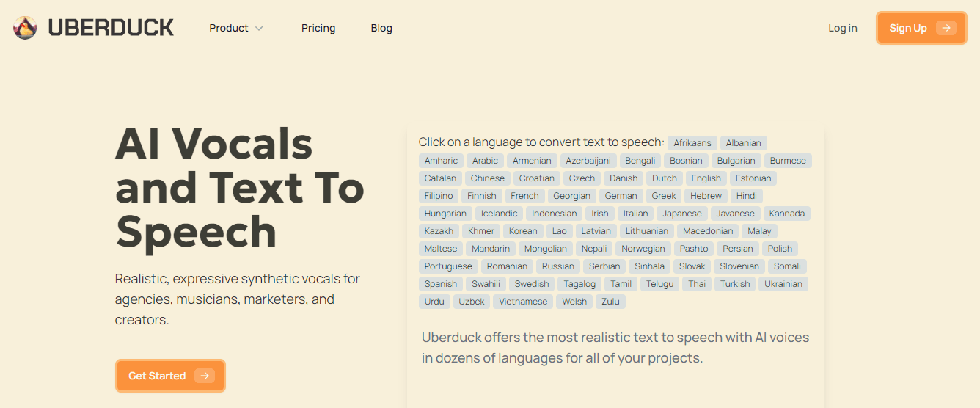Select the Javanese language chip
This screenshot has height=408, width=980.
[x=736, y=214]
